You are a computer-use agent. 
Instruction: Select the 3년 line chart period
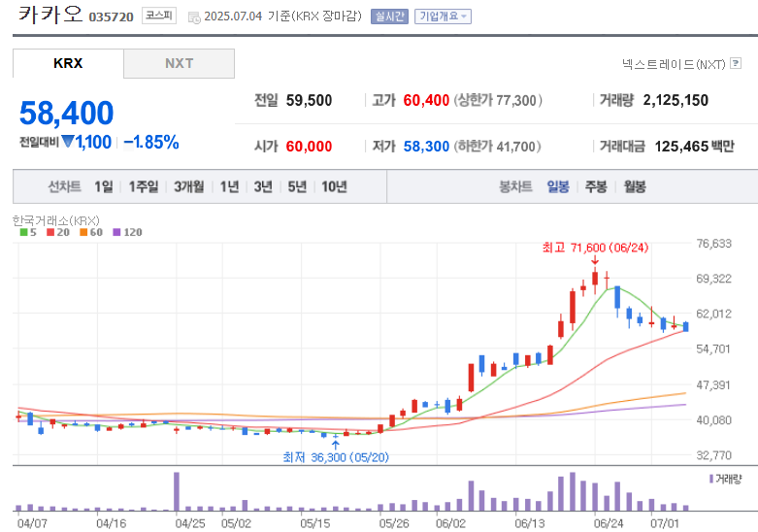coord(263,186)
